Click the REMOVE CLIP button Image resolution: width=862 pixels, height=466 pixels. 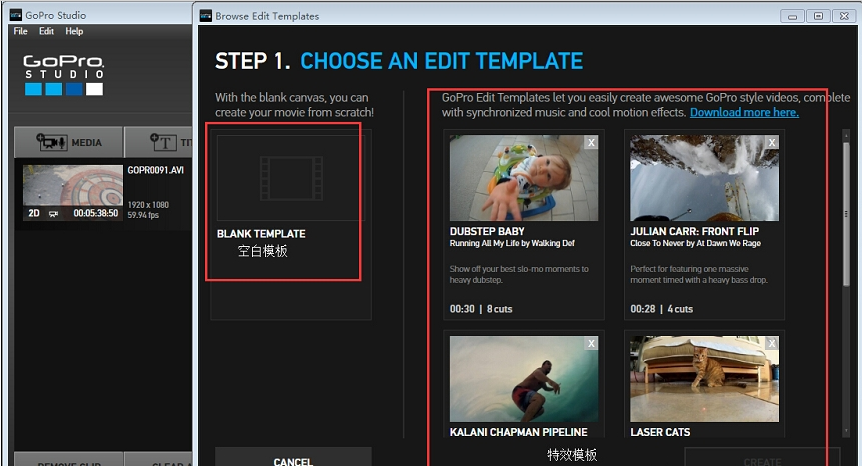point(69,460)
